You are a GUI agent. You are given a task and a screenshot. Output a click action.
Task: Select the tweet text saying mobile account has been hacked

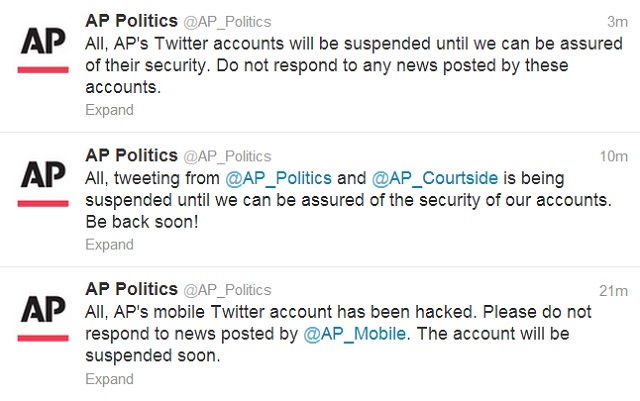340,322
